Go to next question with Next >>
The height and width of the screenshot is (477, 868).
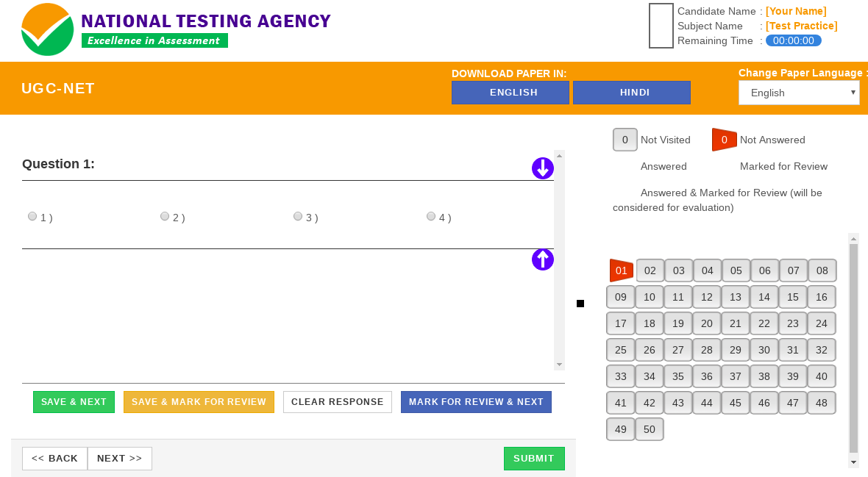tap(120, 458)
